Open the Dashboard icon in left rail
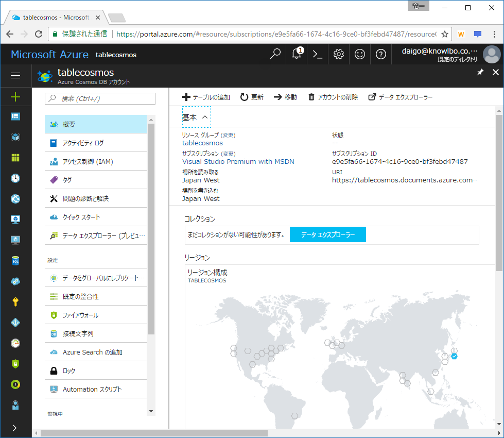The height and width of the screenshot is (438, 504). tap(15, 116)
